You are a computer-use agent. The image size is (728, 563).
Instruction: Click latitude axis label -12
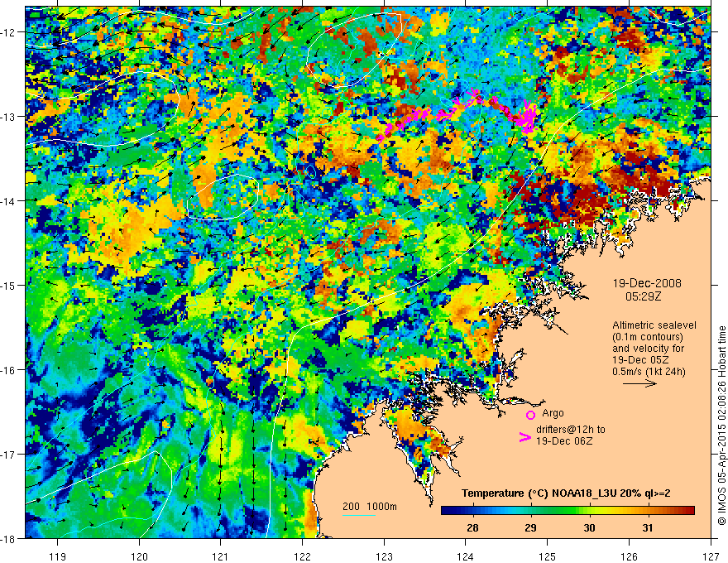click(x=9, y=32)
